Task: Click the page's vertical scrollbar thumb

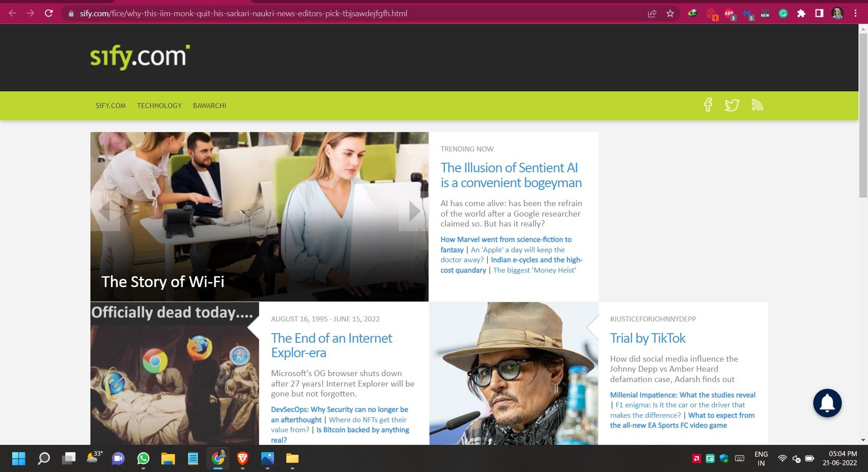Action: [x=863, y=113]
